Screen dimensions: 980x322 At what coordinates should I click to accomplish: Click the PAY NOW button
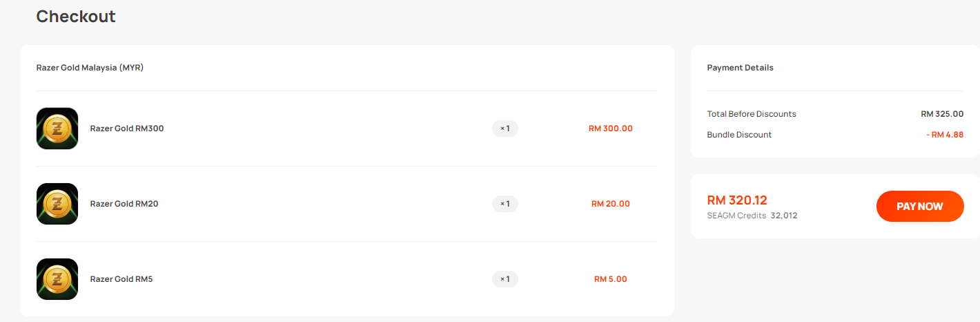(920, 207)
